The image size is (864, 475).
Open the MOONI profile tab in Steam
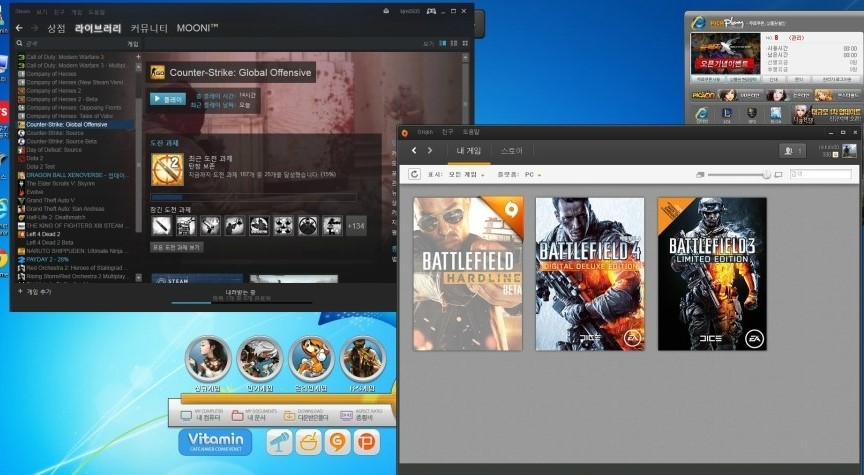[197, 28]
